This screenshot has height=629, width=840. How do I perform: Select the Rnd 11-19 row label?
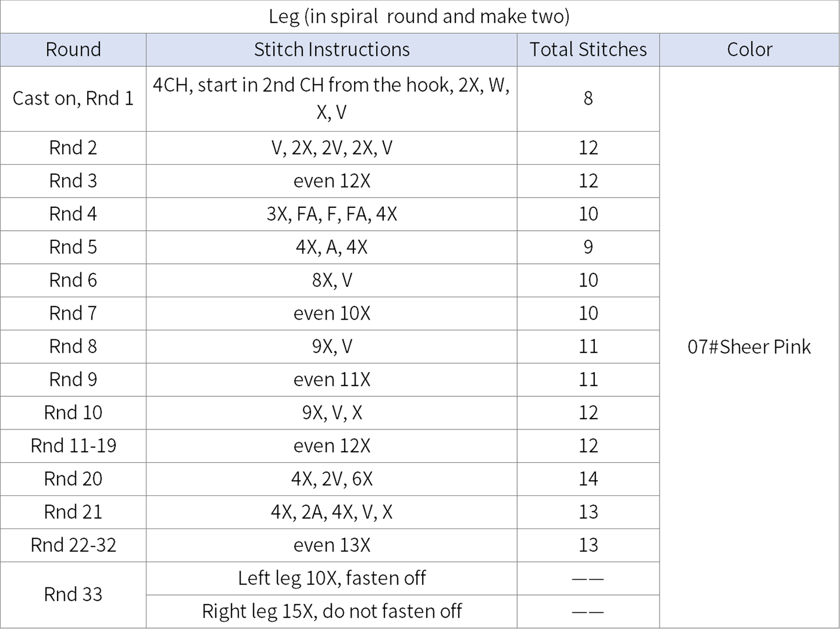coord(73,446)
